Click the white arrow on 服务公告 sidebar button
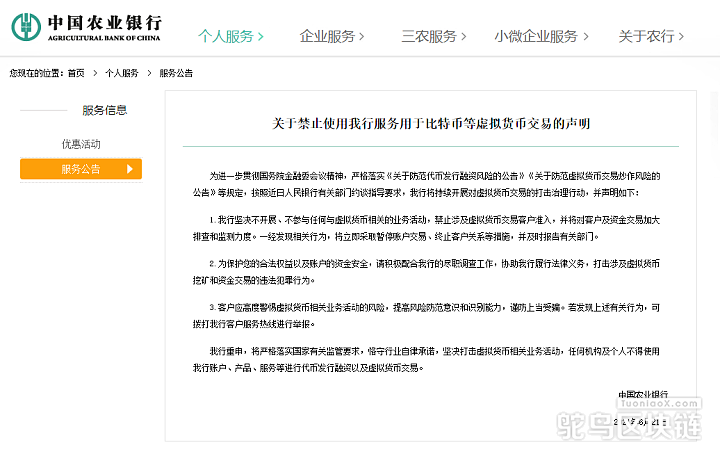 pos(130,169)
